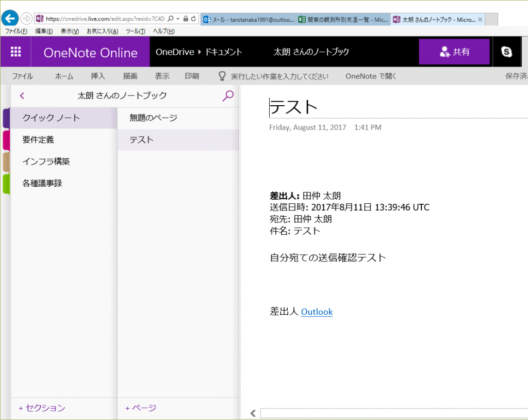Click the horizontal scrollbar track
The height and width of the screenshot is (420, 528).
394,413
